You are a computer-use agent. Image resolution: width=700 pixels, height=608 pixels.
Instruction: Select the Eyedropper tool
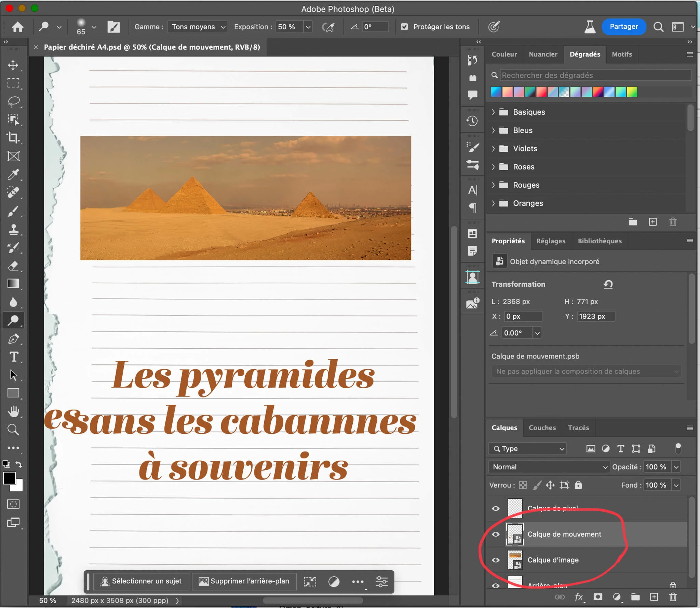pos(13,174)
